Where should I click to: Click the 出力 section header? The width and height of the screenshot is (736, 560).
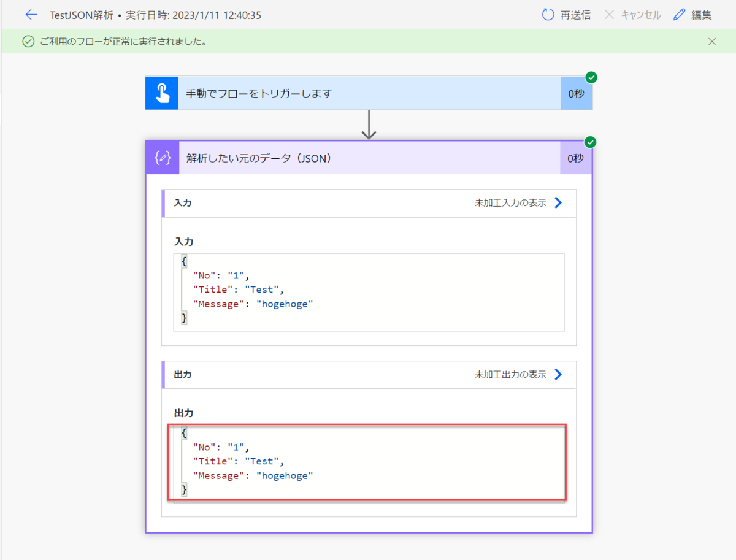182,374
